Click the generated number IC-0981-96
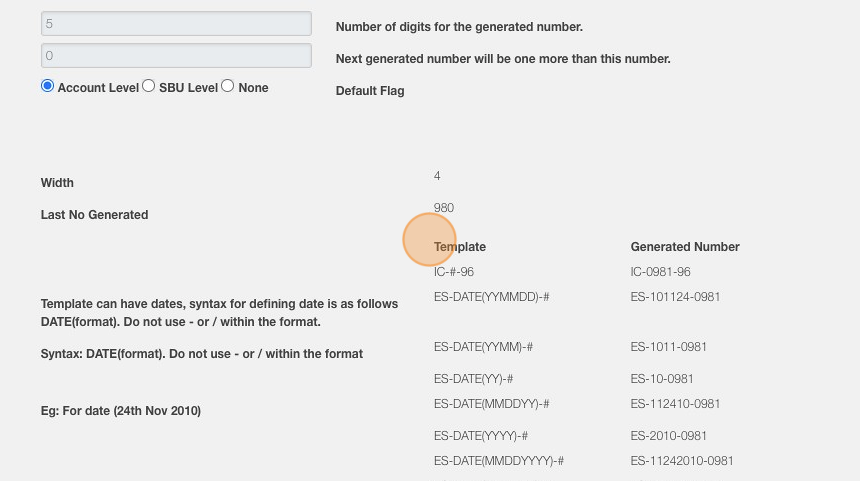Screen dimensions: 860x481 point(660,272)
